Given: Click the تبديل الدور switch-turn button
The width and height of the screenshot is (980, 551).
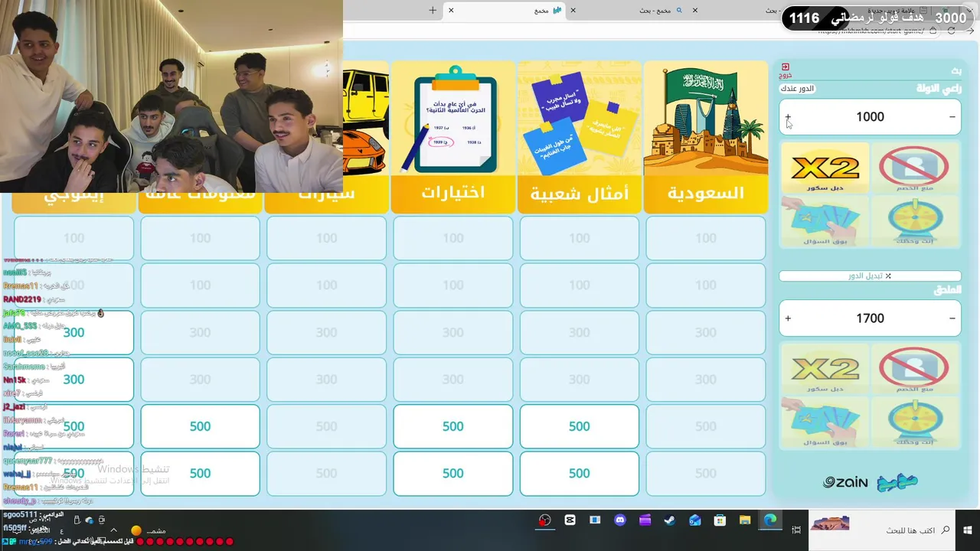Looking at the screenshot, I should click(x=870, y=275).
